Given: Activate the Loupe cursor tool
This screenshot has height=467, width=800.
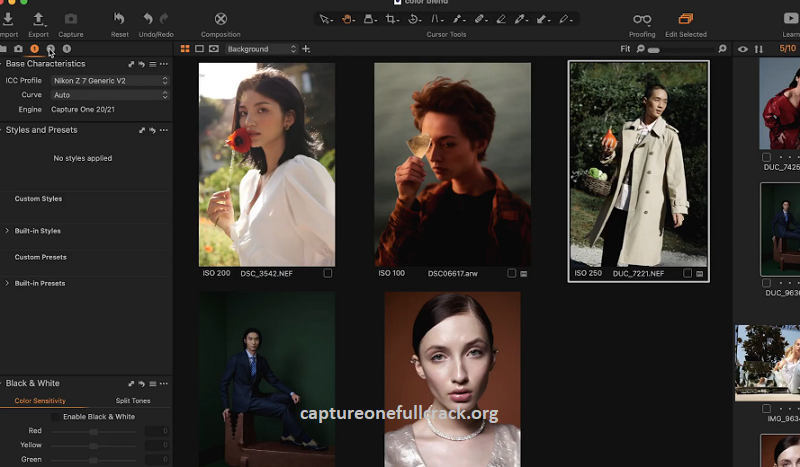Looking at the screenshot, I should point(368,19).
